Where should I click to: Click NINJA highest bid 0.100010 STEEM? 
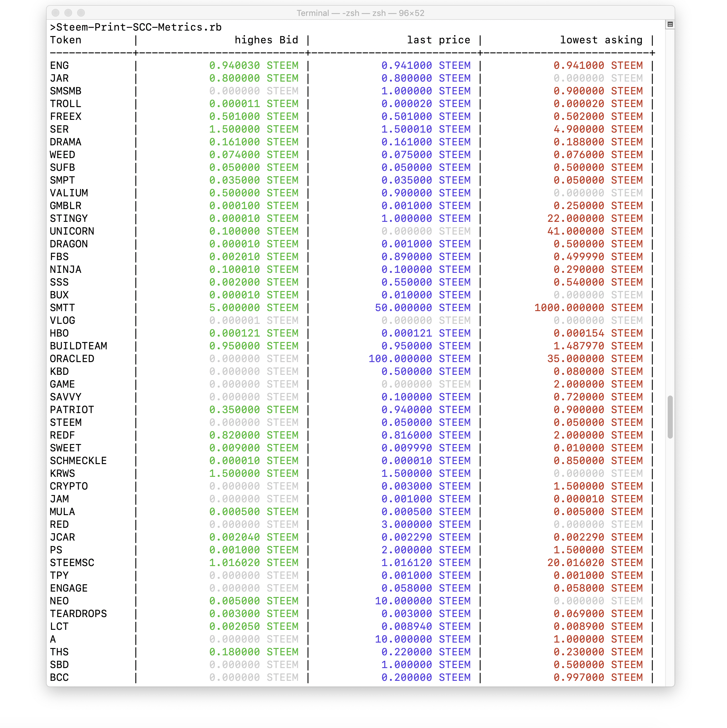coord(253,270)
